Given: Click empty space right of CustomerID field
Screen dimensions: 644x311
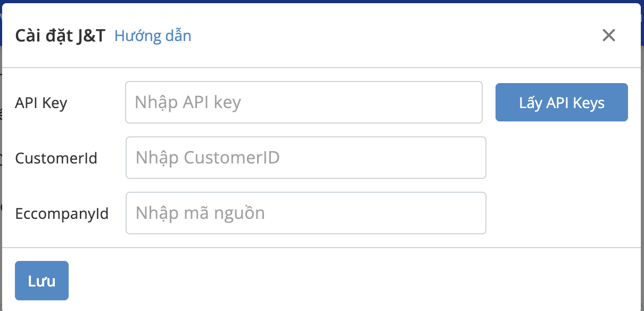Looking at the screenshot, I should (x=562, y=158).
